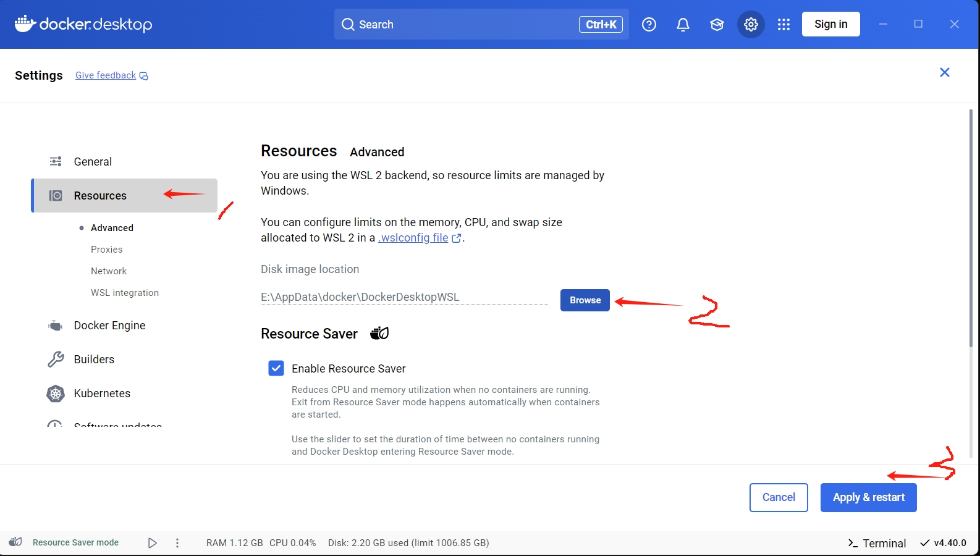Open the three-dot menu in status bar
This screenshot has height=556, width=980.
(177, 542)
